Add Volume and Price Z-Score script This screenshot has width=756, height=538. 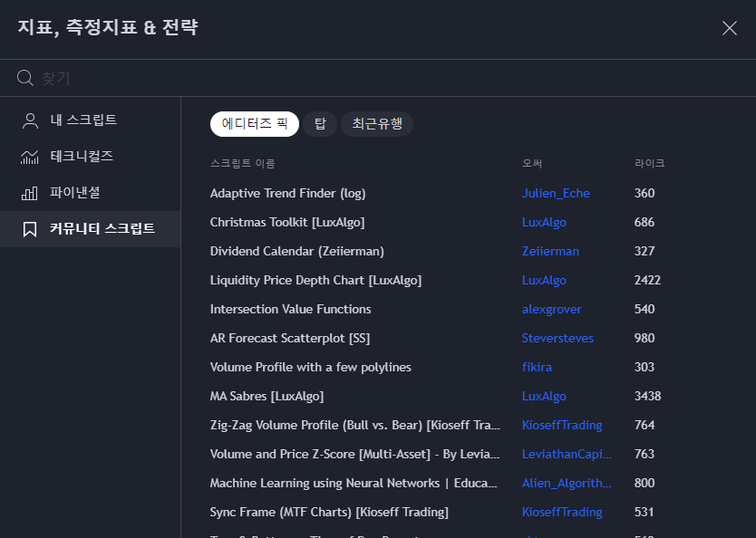pos(354,454)
